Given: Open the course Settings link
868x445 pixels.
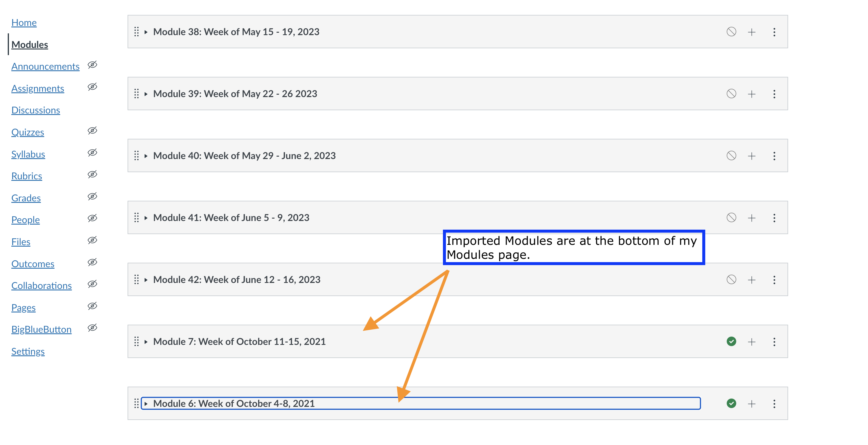Looking at the screenshot, I should pyautogui.click(x=28, y=351).
